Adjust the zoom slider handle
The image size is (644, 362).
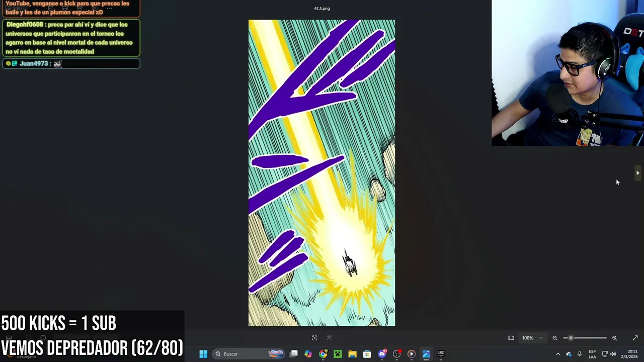coord(571,338)
